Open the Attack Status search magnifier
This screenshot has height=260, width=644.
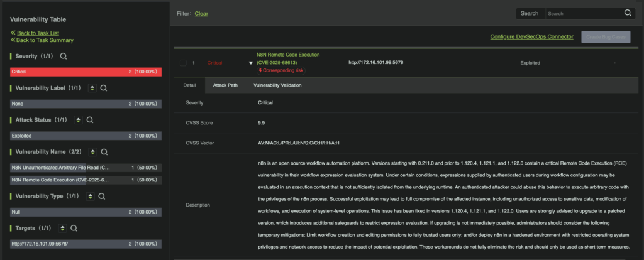tap(90, 120)
